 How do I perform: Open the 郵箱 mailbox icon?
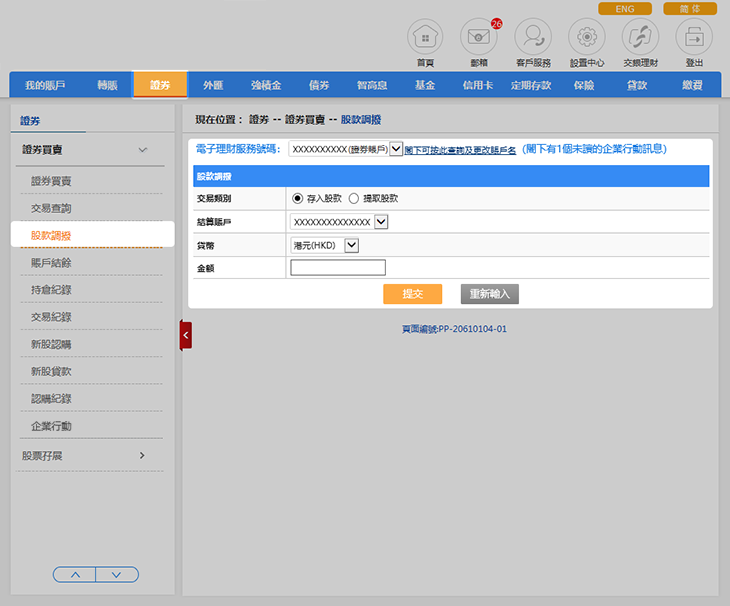(x=478, y=38)
